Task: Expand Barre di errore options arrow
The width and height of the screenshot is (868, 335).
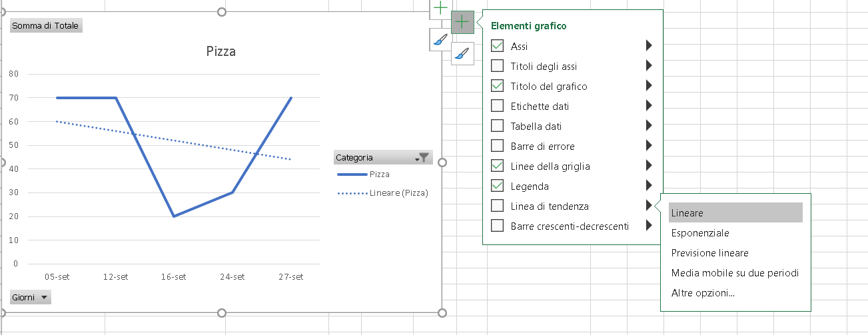Action: pos(648,145)
